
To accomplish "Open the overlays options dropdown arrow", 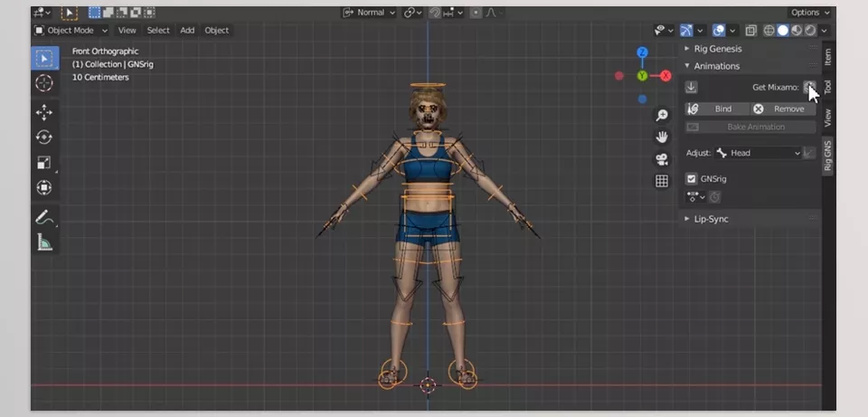I will pyautogui.click(x=732, y=31).
